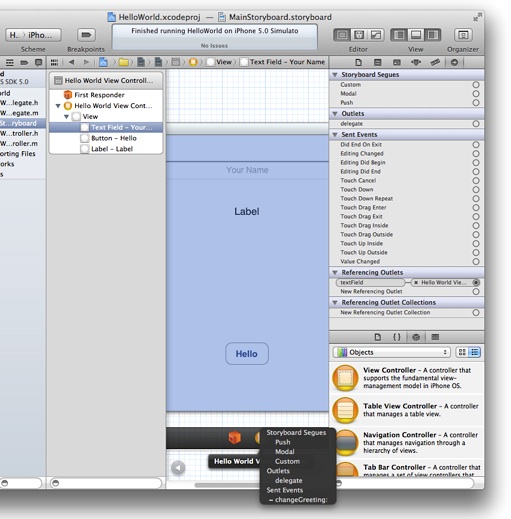The height and width of the screenshot is (519, 511).
Task: Show the Connections inspector arrow icon
Action: (454, 62)
